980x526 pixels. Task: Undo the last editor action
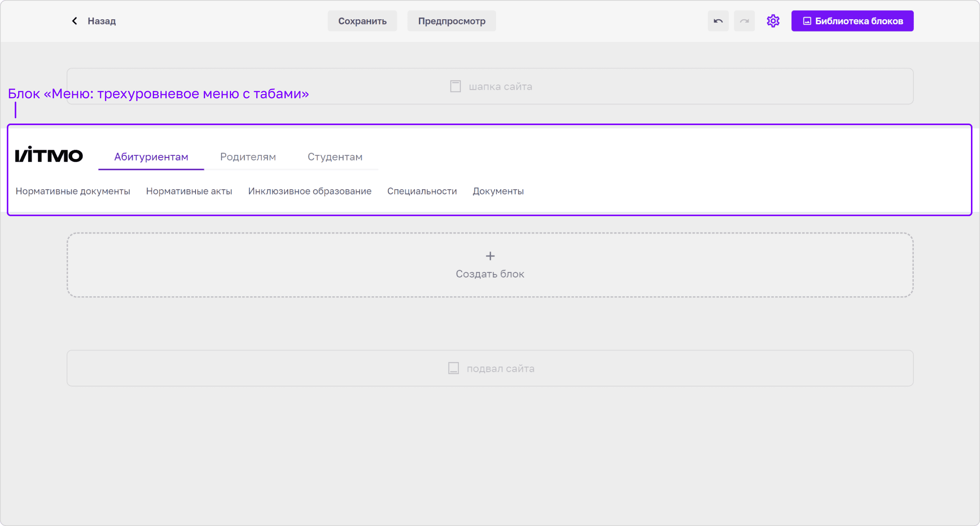(718, 21)
